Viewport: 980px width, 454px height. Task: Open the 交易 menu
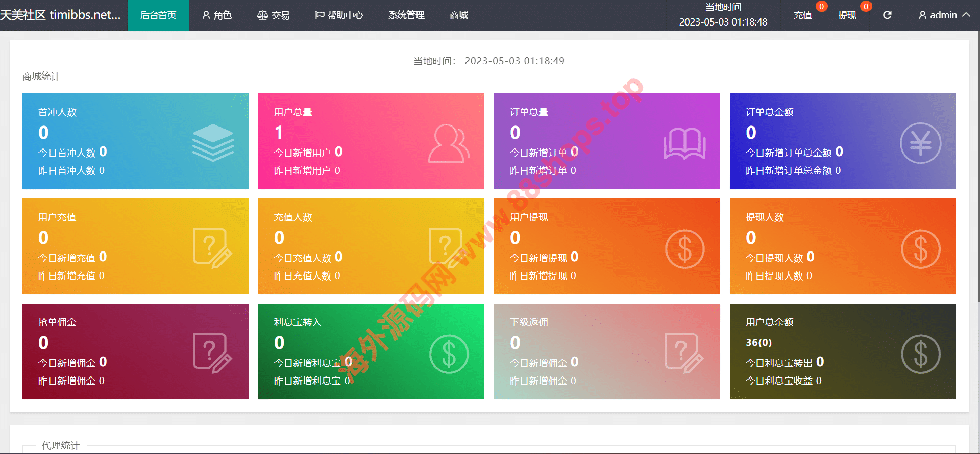point(273,15)
